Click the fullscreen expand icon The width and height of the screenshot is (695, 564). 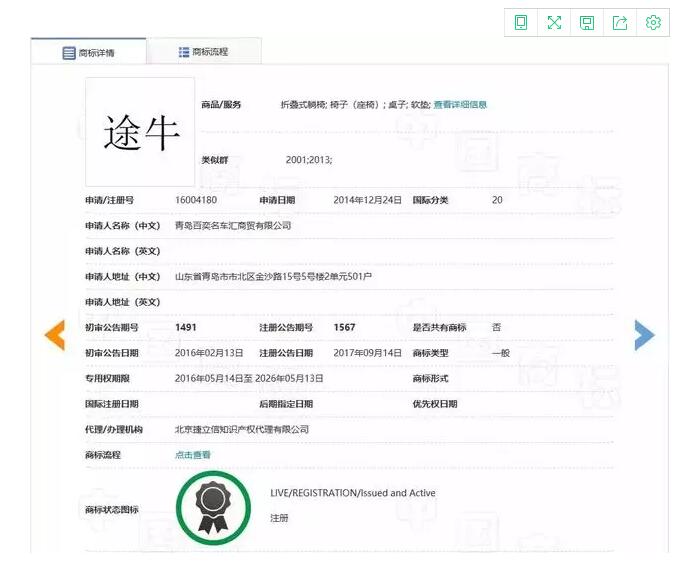pos(554,22)
